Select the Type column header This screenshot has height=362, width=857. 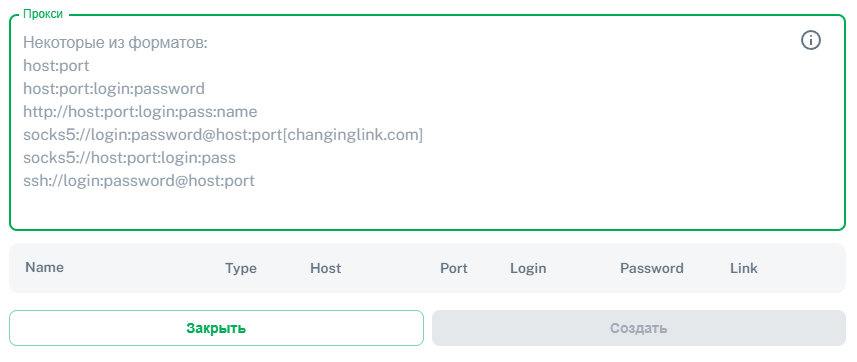pos(240,268)
